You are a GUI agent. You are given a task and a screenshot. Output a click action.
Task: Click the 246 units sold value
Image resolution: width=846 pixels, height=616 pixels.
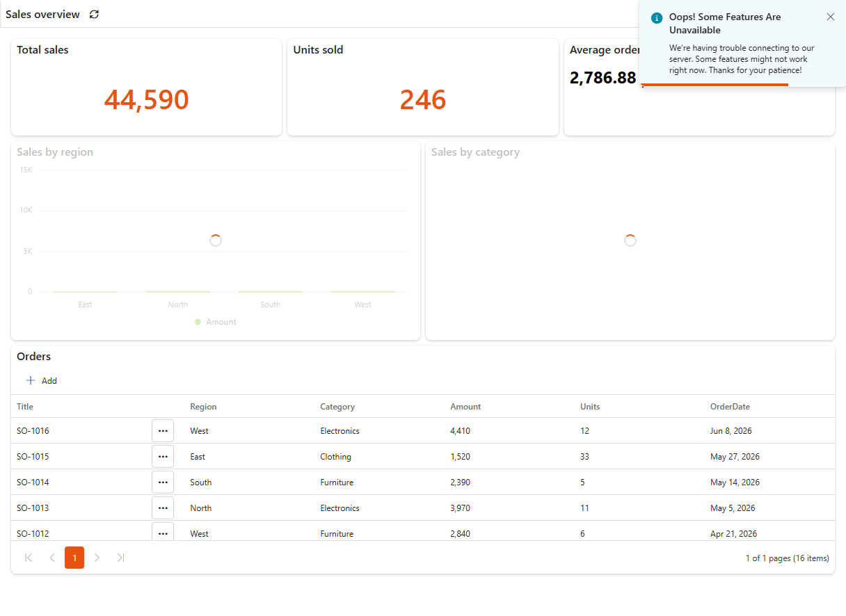[423, 100]
